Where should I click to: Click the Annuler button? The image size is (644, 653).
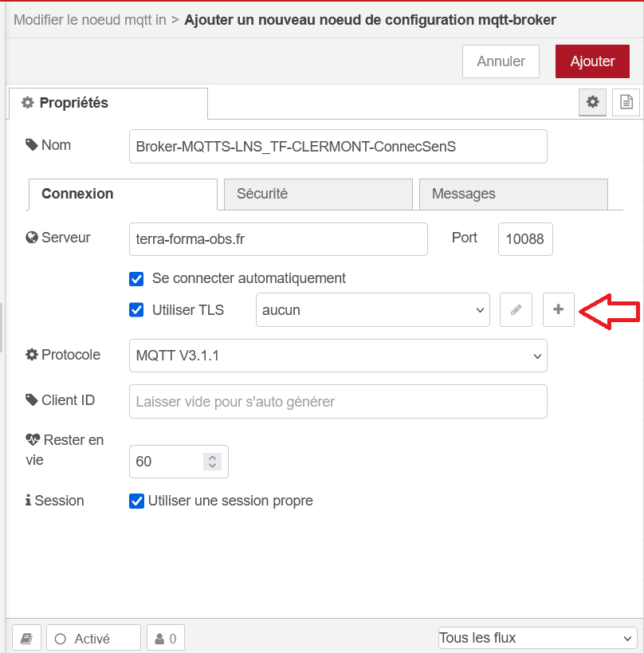click(x=501, y=61)
